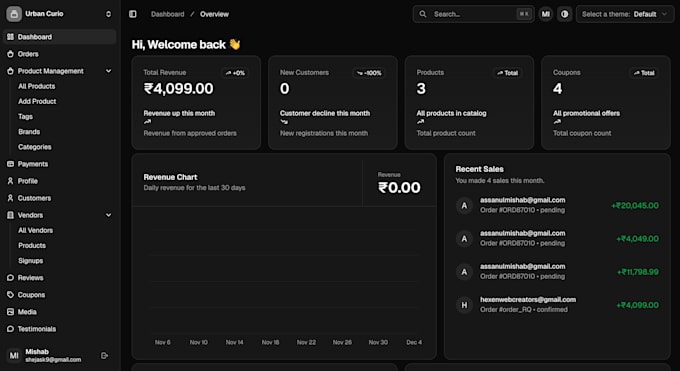
Task: Open Categories submenu item
Action: click(35, 147)
